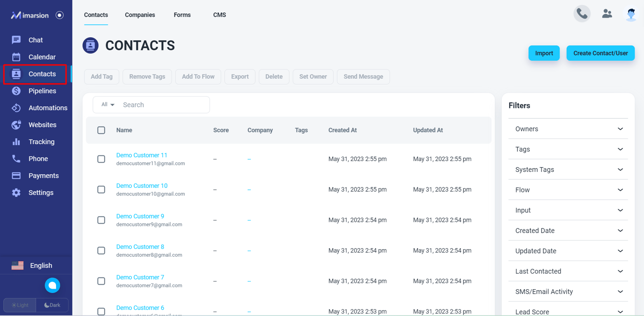
Task: Tick the checkbox for Demo Customer 11
Action: coord(101,159)
